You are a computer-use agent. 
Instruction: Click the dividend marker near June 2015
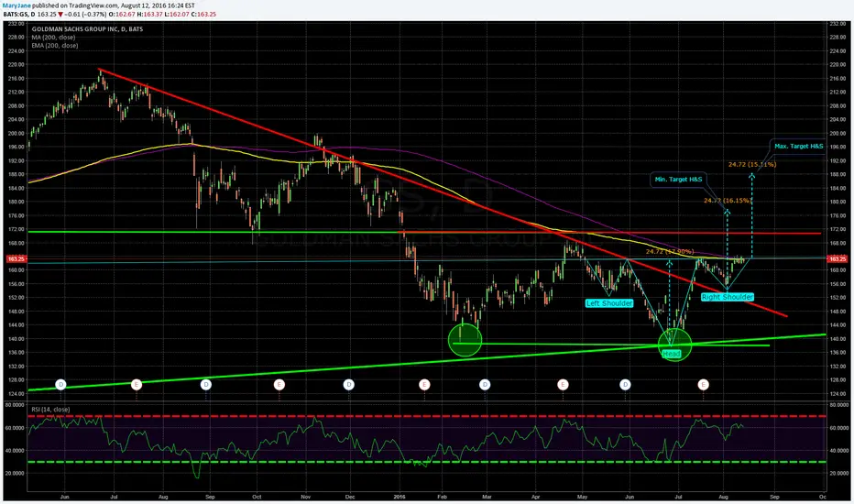[61, 385]
